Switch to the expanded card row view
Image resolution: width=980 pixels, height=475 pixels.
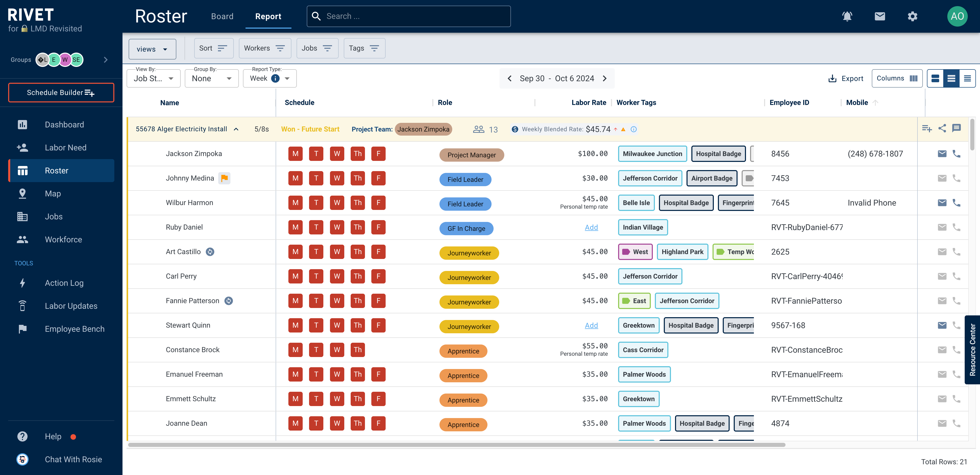(935, 78)
